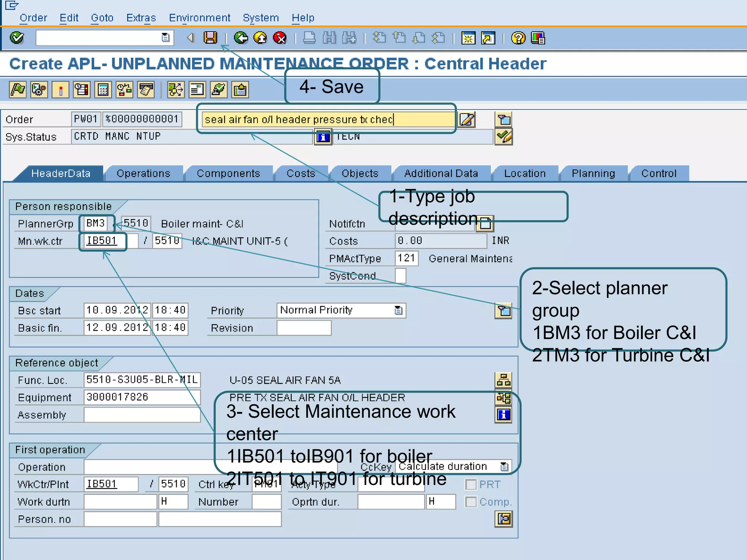
Task: Click the hierarchy icon beside Equipment row
Action: 503,398
